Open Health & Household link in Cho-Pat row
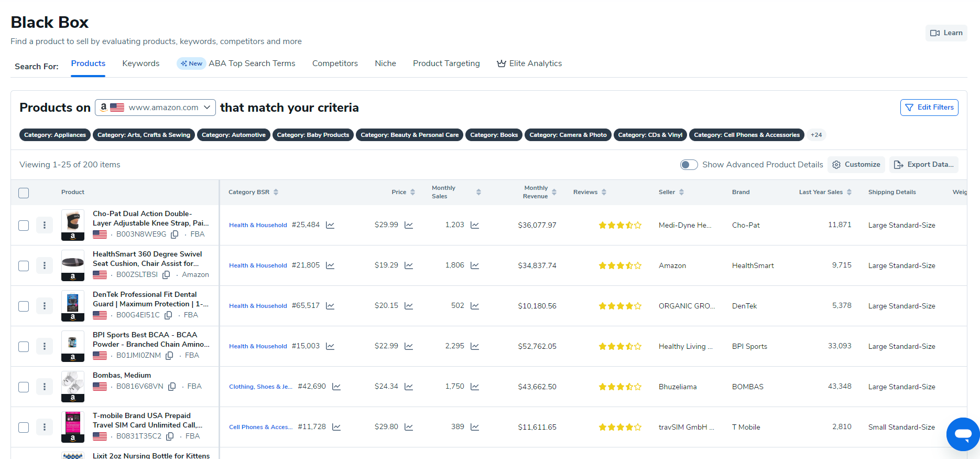Viewport: 980px width, 459px height. [258, 225]
